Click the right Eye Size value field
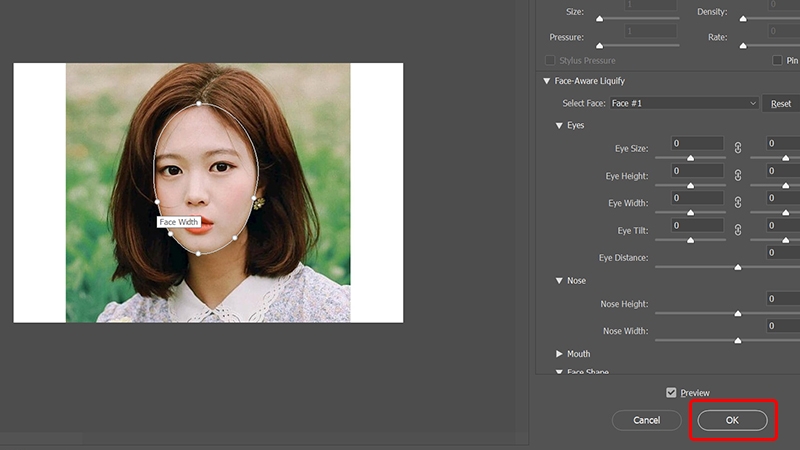800x450 pixels. [x=783, y=143]
